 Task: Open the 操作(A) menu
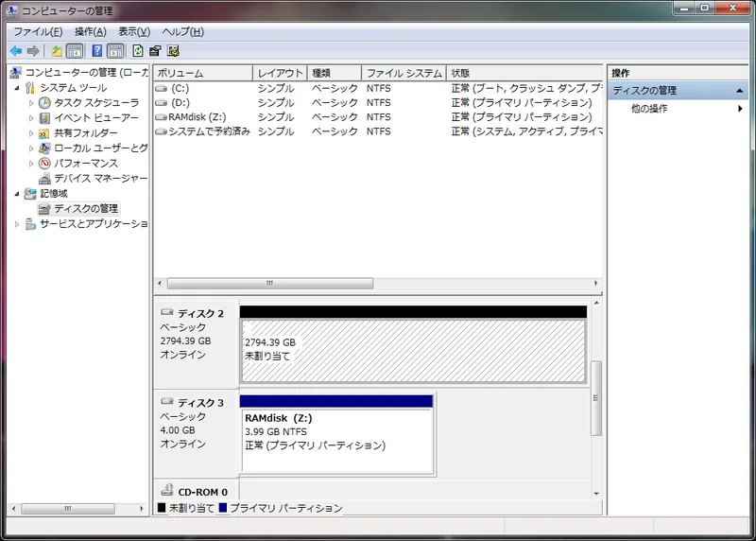click(90, 32)
